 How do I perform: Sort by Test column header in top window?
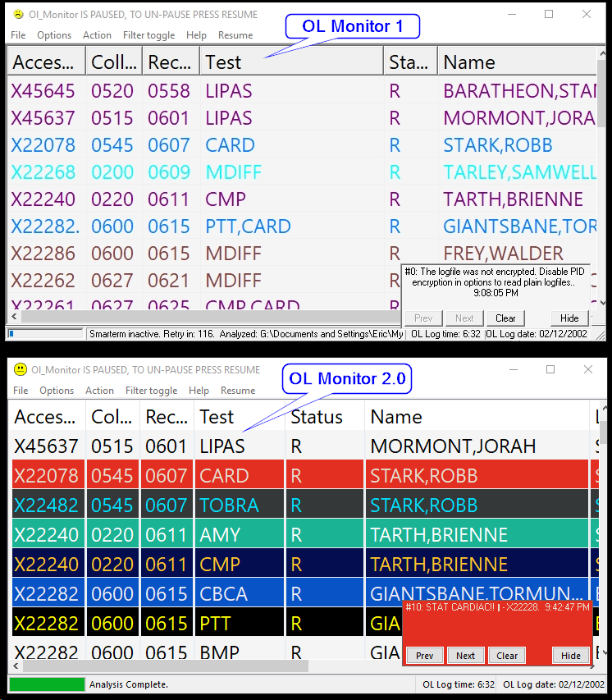[290, 62]
